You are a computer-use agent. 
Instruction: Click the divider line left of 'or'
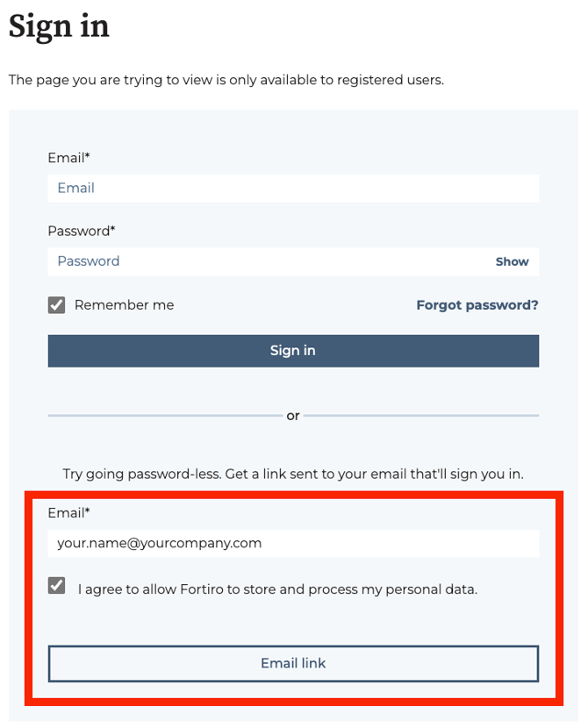click(162, 416)
